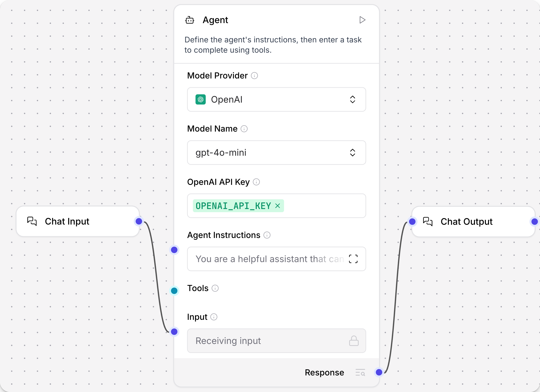Click the Model Name info icon

[244, 129]
